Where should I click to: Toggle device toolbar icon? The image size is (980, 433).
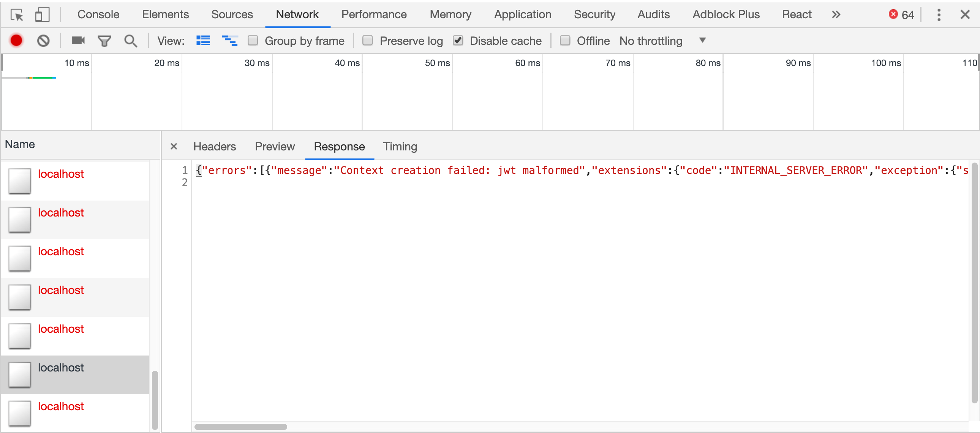(x=42, y=15)
